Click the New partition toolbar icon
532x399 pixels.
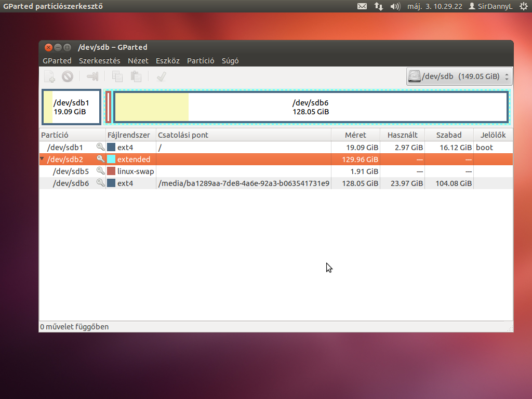[x=49, y=76]
